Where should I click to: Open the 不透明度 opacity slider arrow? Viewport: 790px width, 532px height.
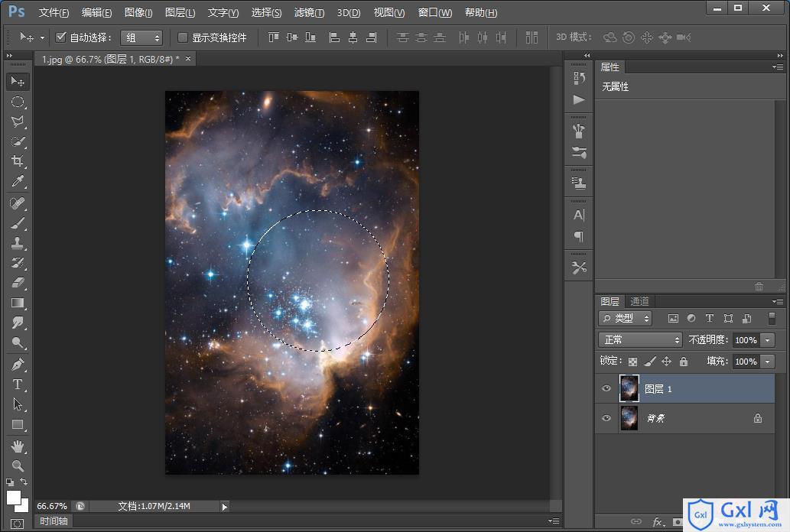tap(767, 340)
